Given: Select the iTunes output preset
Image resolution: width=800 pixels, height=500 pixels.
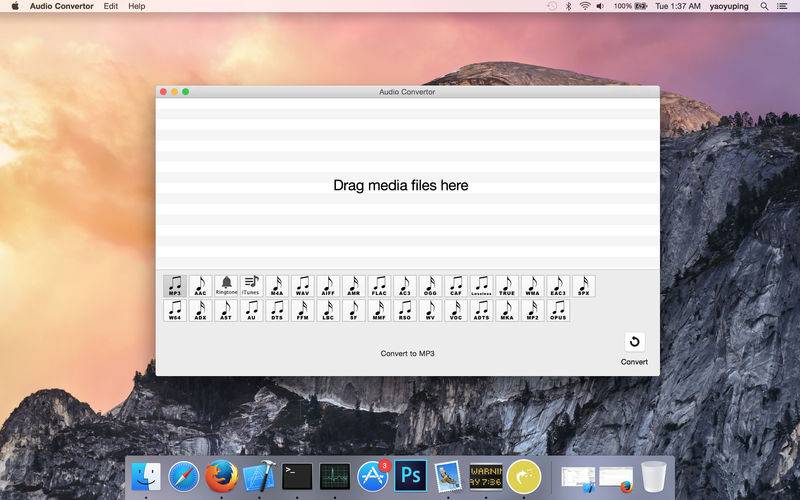Looking at the screenshot, I should pos(252,286).
